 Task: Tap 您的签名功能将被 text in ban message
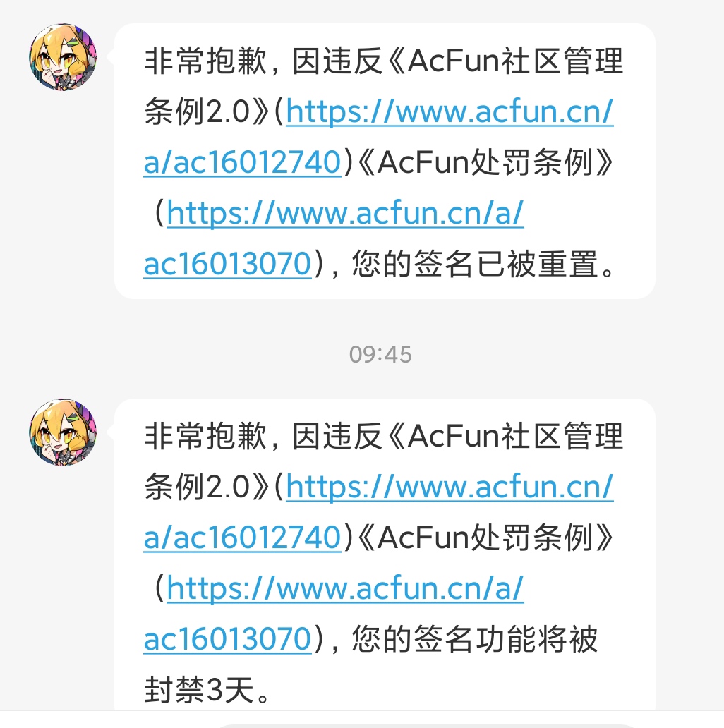(475, 639)
